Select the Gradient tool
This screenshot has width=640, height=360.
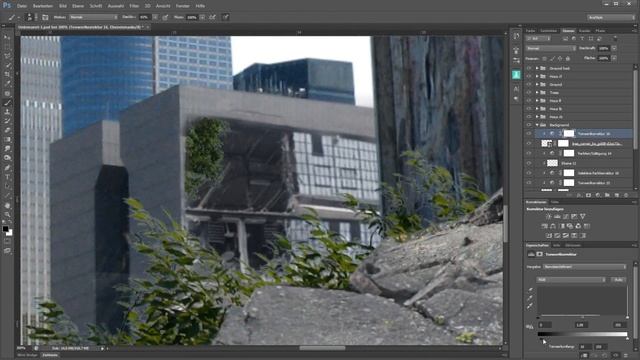7,140
